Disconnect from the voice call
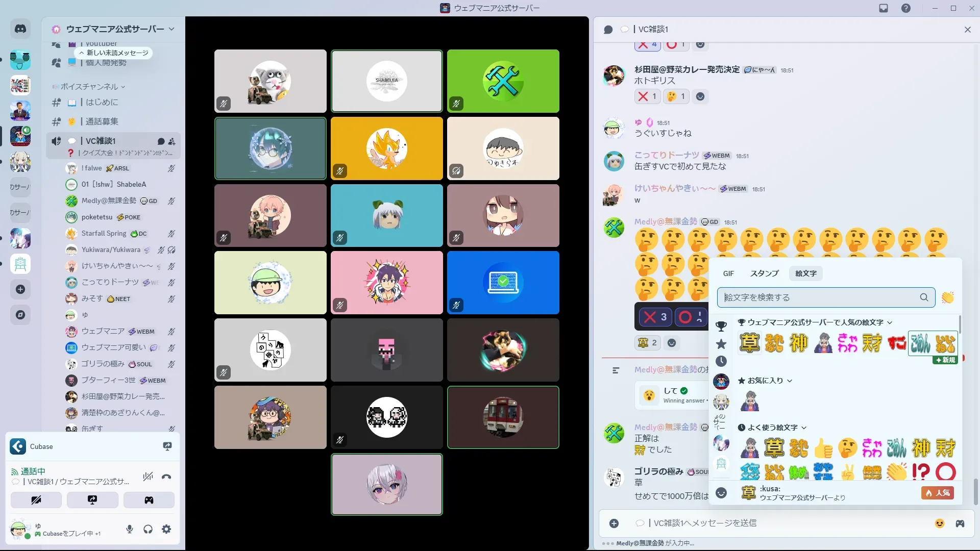This screenshot has width=980, height=551. (x=166, y=477)
